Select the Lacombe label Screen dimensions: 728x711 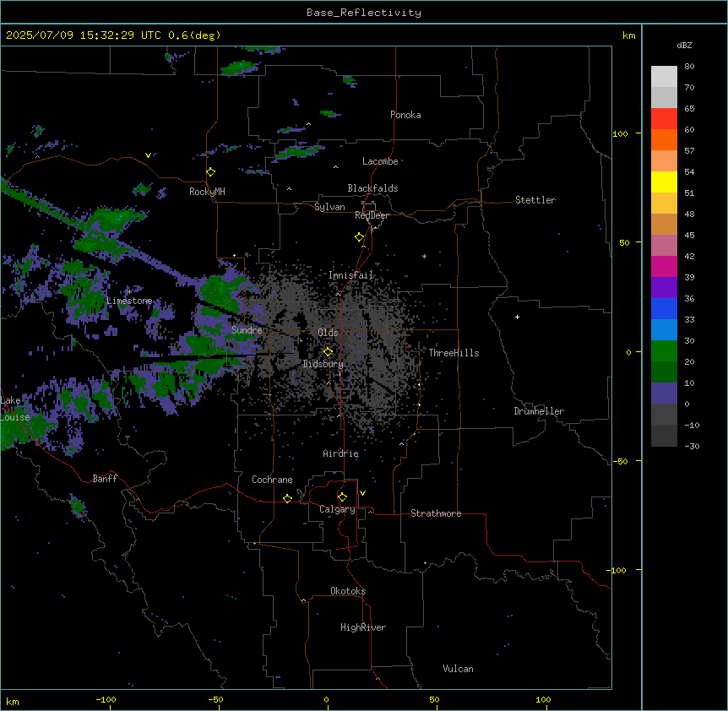[x=380, y=161]
